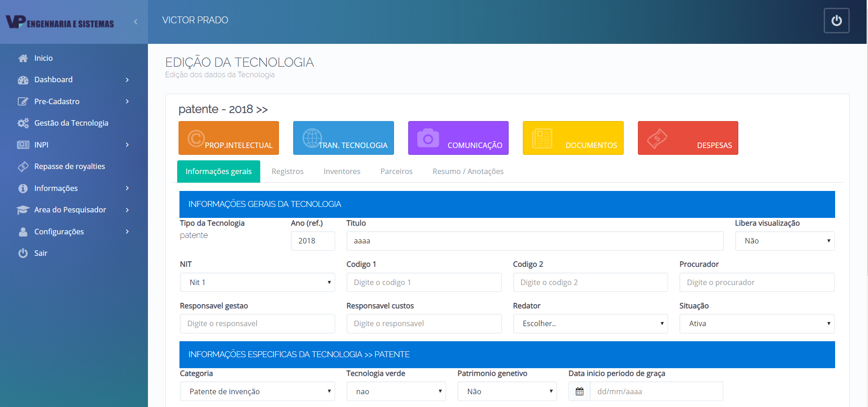This screenshot has width=868, height=407.
Task: Open Gestão da Tecnologia menu item
Action: pos(71,123)
